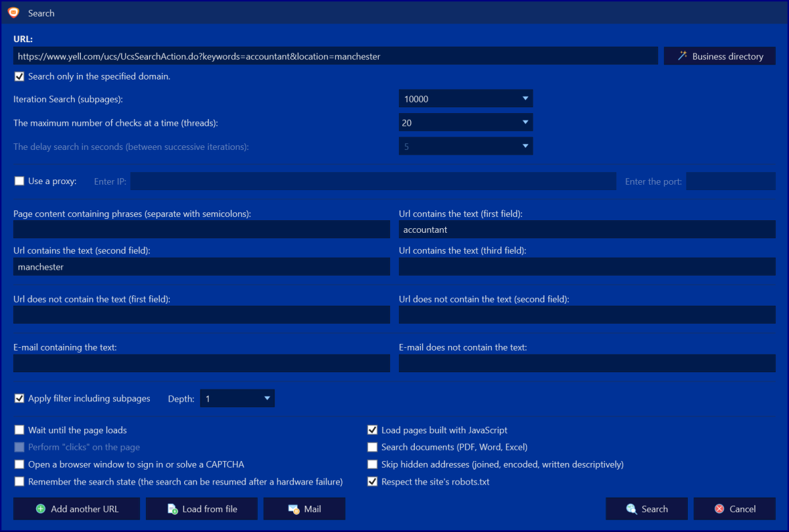This screenshot has height=532, width=789.
Task: Click the Url does not contain second field
Action: [587, 315]
